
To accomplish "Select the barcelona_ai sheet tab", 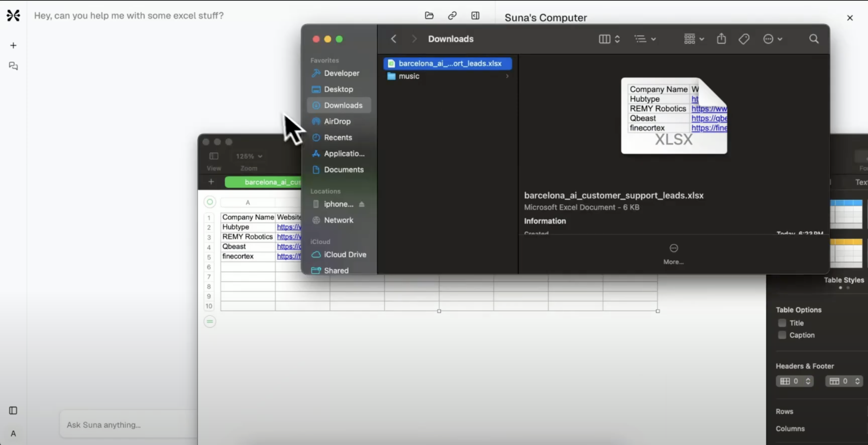I will pos(263,182).
